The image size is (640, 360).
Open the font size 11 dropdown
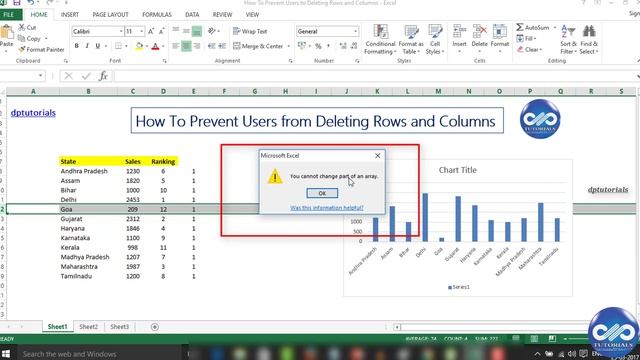[x=142, y=31]
